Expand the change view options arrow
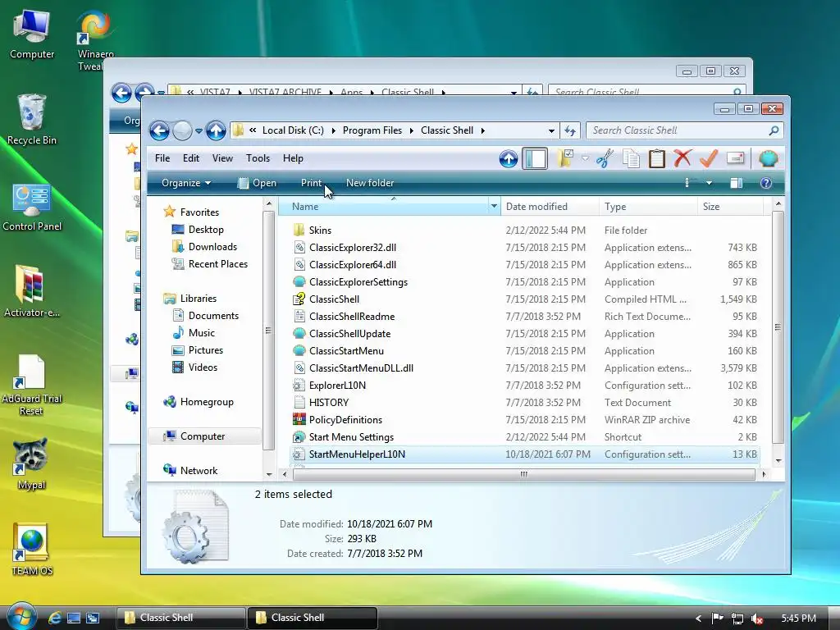Screen dimensions: 840x630 [709, 183]
